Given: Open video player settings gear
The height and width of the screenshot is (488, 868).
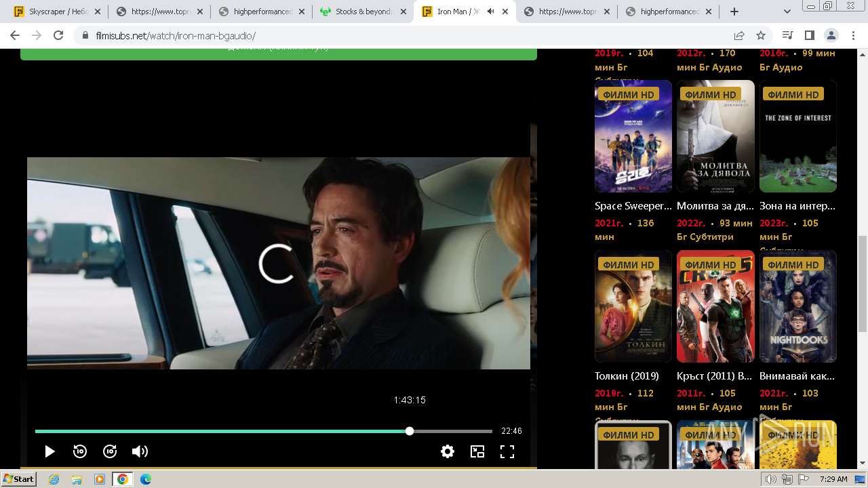Looking at the screenshot, I should pyautogui.click(x=448, y=451).
